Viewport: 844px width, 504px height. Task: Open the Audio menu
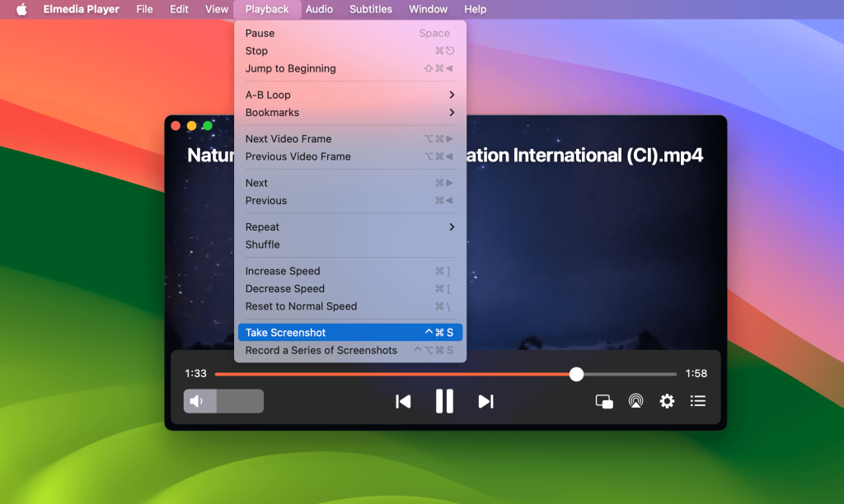(319, 9)
